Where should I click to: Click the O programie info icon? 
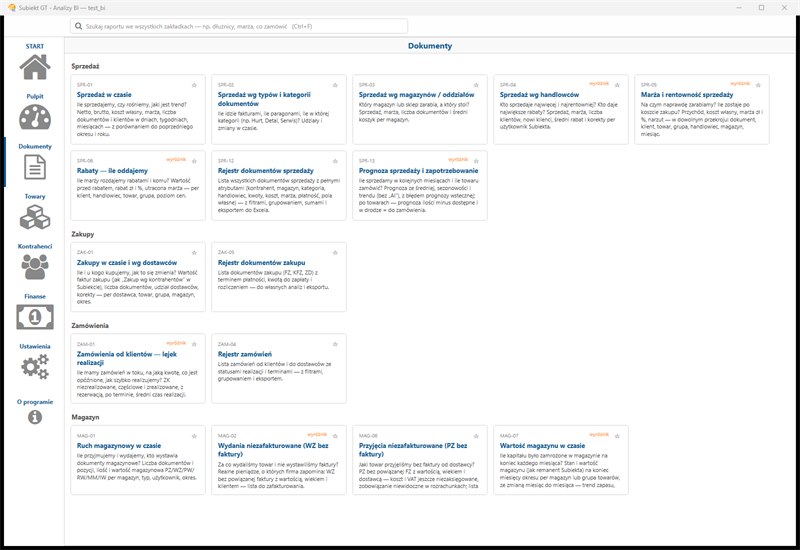point(35,417)
